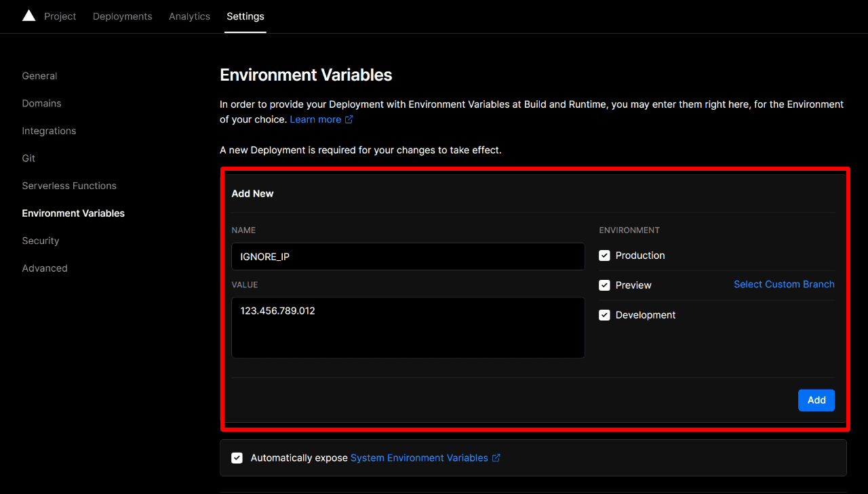Open the Analytics tab
The image size is (868, 494).
pos(189,16)
